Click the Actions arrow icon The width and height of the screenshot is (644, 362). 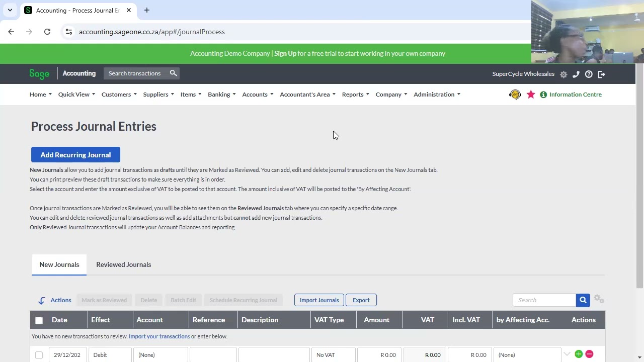pos(42,301)
